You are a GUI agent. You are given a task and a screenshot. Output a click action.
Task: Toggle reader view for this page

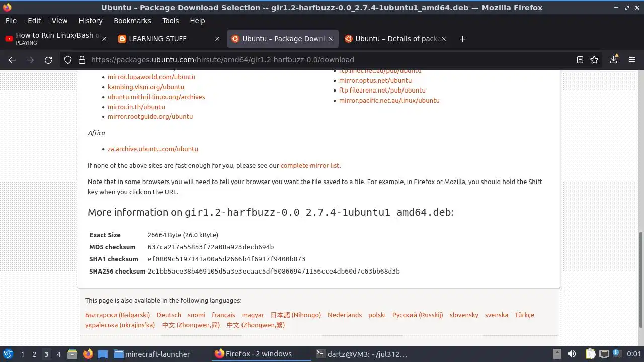(580, 60)
